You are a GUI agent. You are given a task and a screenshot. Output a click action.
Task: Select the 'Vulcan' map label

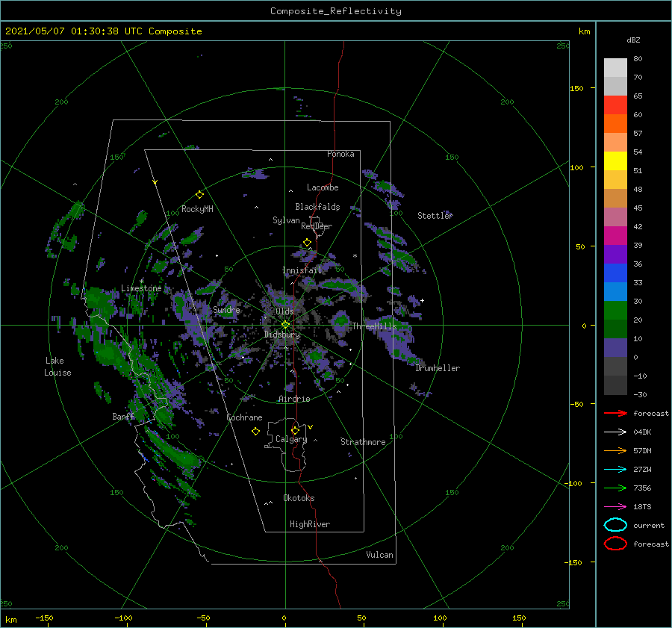click(379, 555)
